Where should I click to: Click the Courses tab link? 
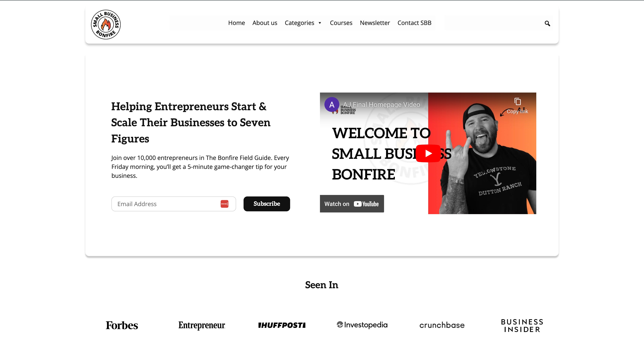[x=341, y=23]
